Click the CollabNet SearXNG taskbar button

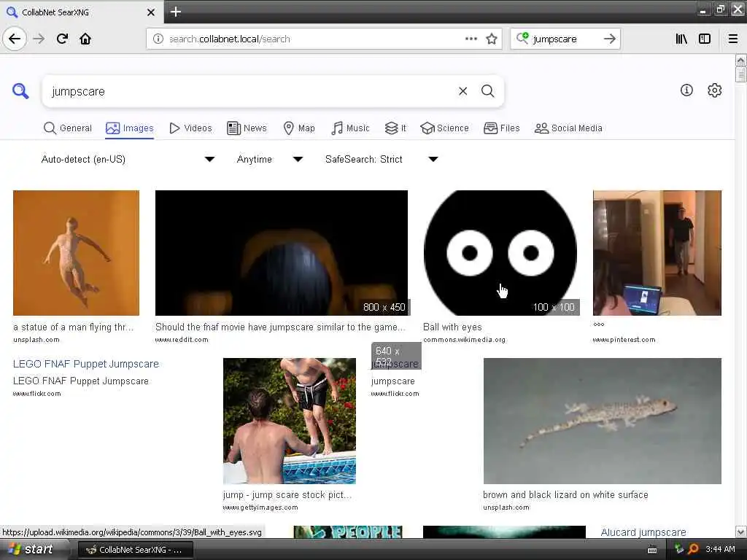pyautogui.click(x=135, y=550)
